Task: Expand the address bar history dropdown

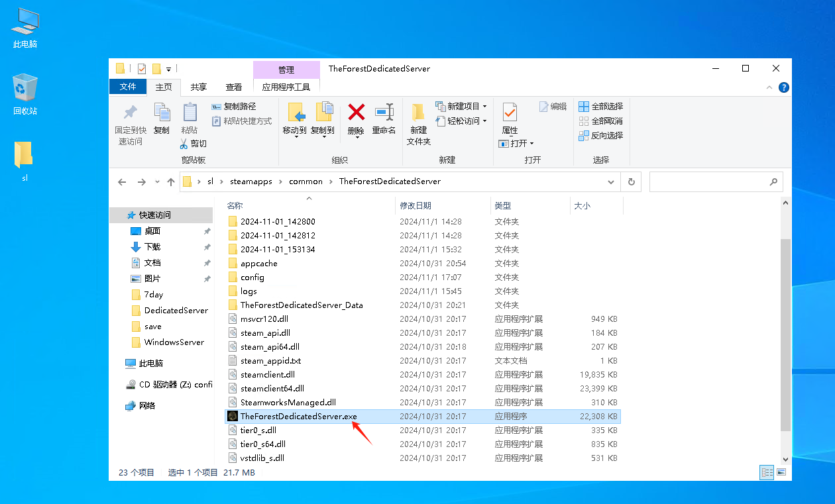Action: [610, 181]
